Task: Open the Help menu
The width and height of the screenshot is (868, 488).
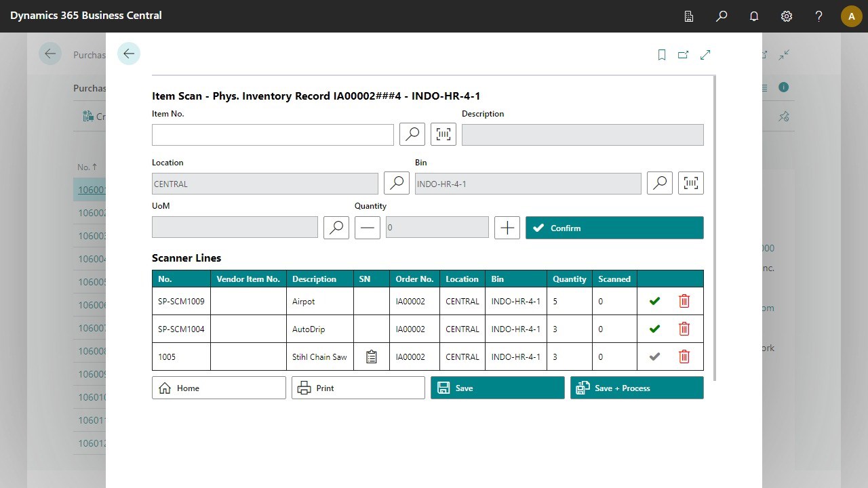Action: (818, 16)
